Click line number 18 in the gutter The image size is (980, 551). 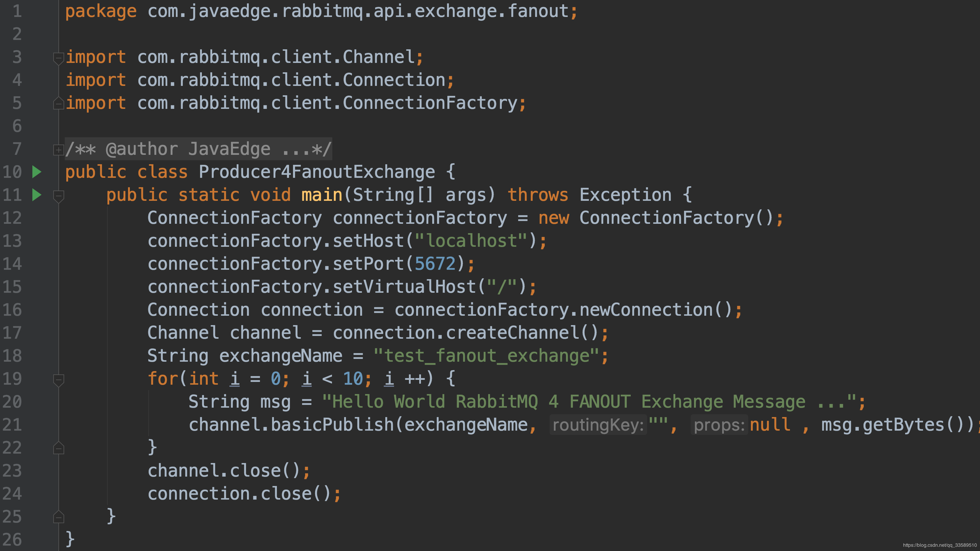point(12,356)
